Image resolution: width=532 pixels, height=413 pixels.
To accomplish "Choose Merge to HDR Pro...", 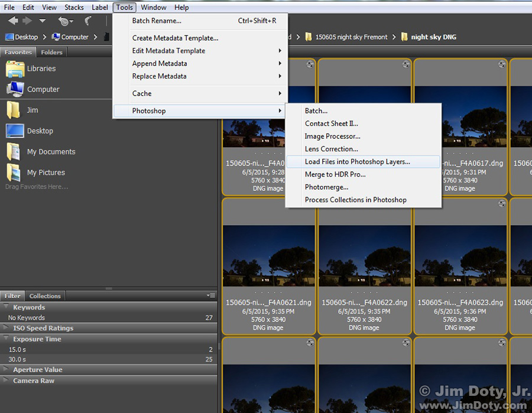I will click(364, 174).
